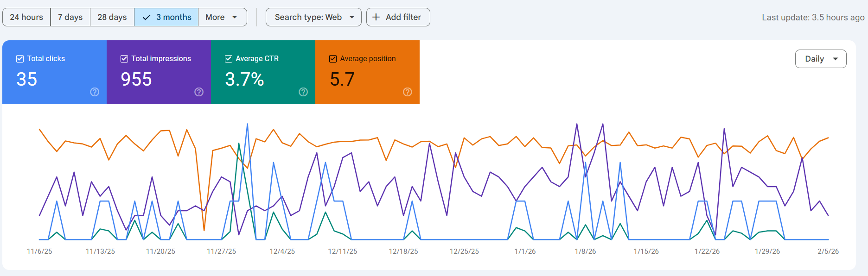Toggle the Average position checkbox
The width and height of the screenshot is (868, 276).
click(333, 59)
